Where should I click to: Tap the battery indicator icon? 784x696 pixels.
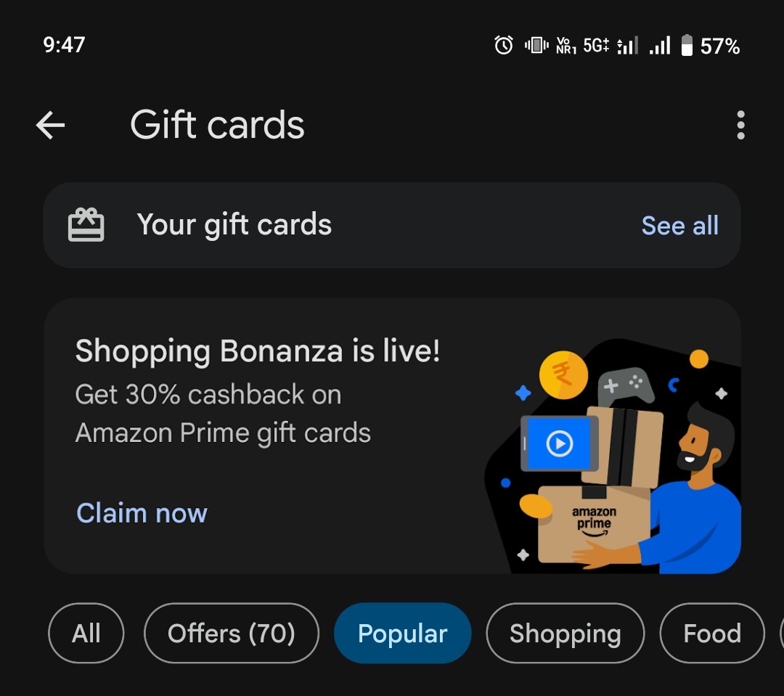[687, 46]
